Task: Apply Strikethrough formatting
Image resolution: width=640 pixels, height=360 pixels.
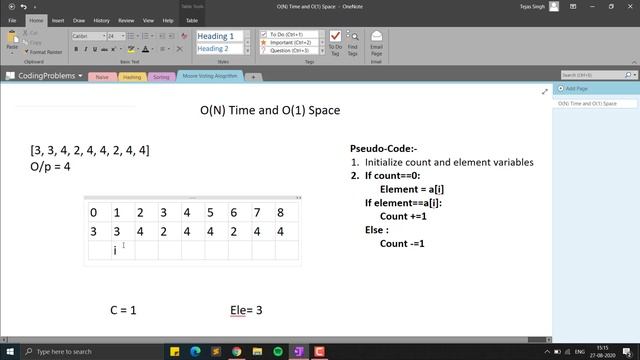Action: click(104, 49)
